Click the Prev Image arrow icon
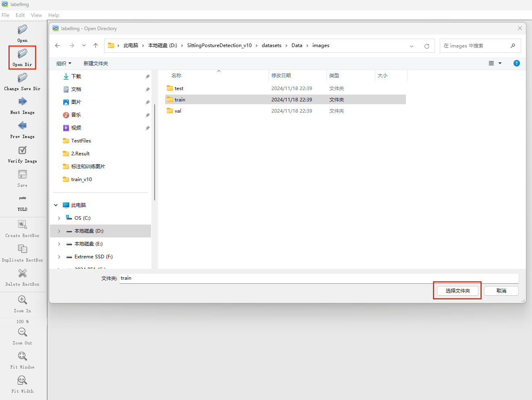 (22, 126)
